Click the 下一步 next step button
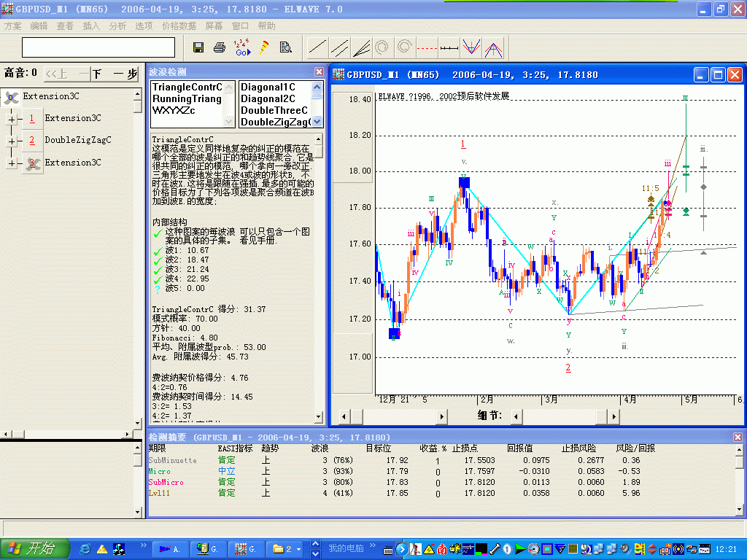 coord(115,74)
